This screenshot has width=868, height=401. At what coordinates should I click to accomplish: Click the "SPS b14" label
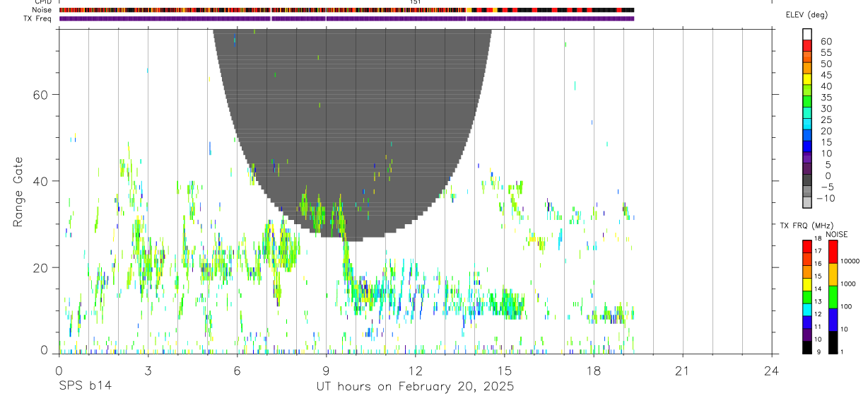pyautogui.click(x=84, y=387)
